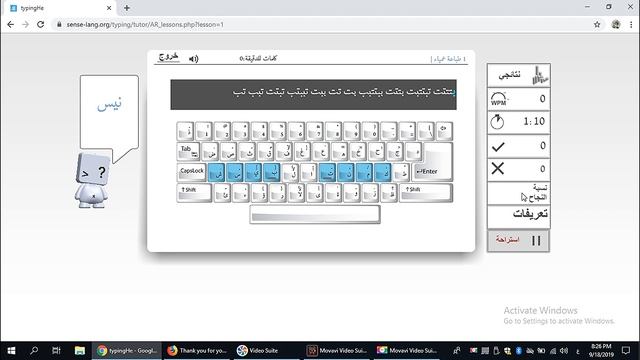Go back with browser back arrow
Screen dimensions: 640x360
(11, 24)
